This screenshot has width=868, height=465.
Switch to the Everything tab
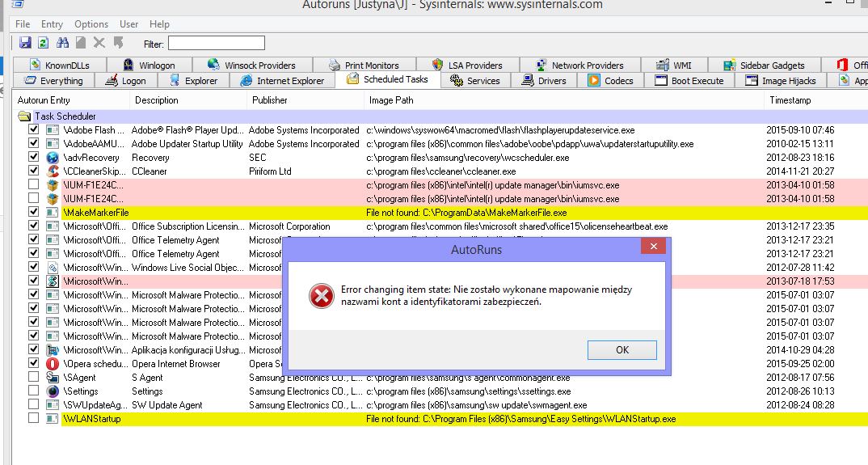53,80
